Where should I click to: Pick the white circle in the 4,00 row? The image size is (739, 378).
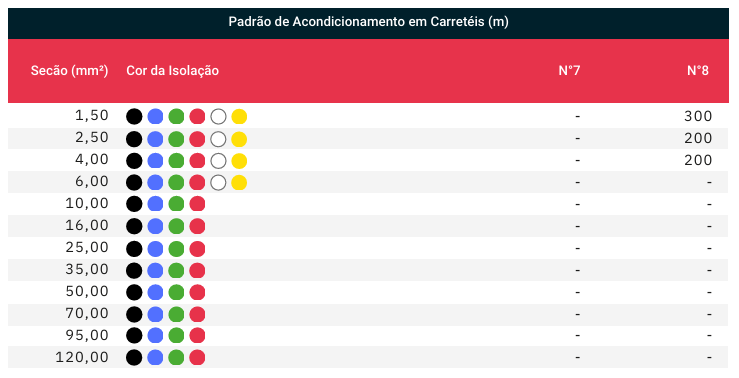[218, 161]
